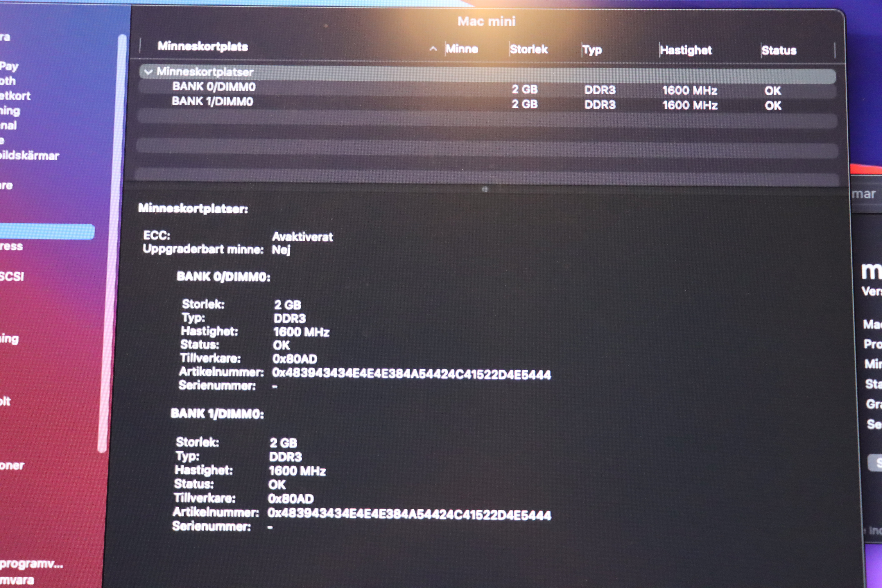Click the Minne column header

tap(462, 49)
